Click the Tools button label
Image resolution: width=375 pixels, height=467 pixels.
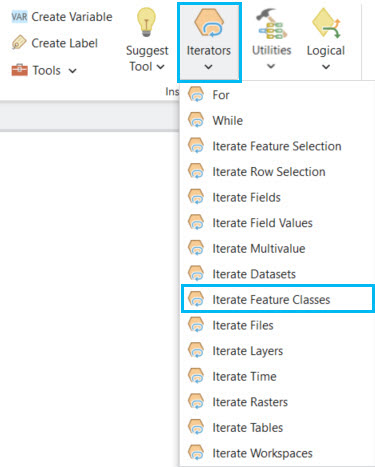[47, 70]
